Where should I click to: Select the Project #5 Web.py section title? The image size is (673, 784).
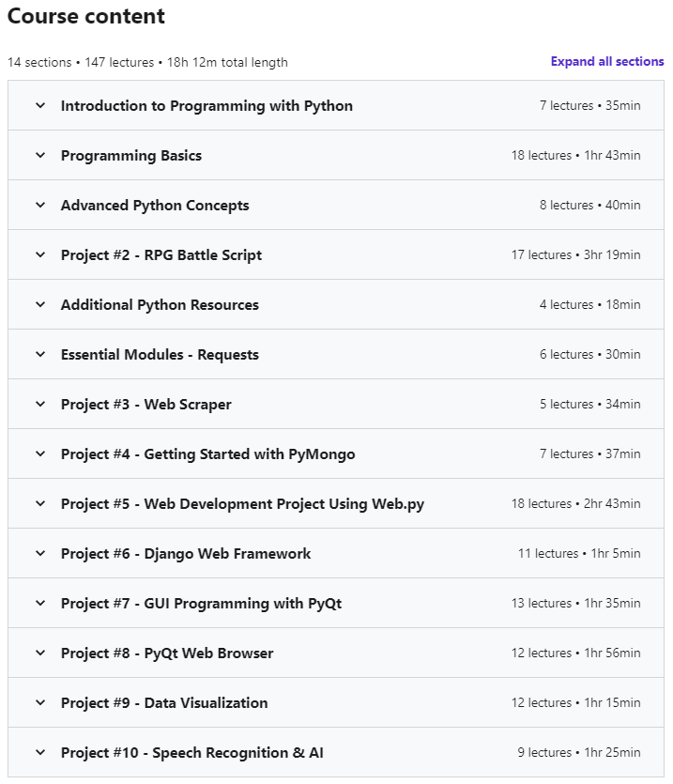[x=242, y=504]
